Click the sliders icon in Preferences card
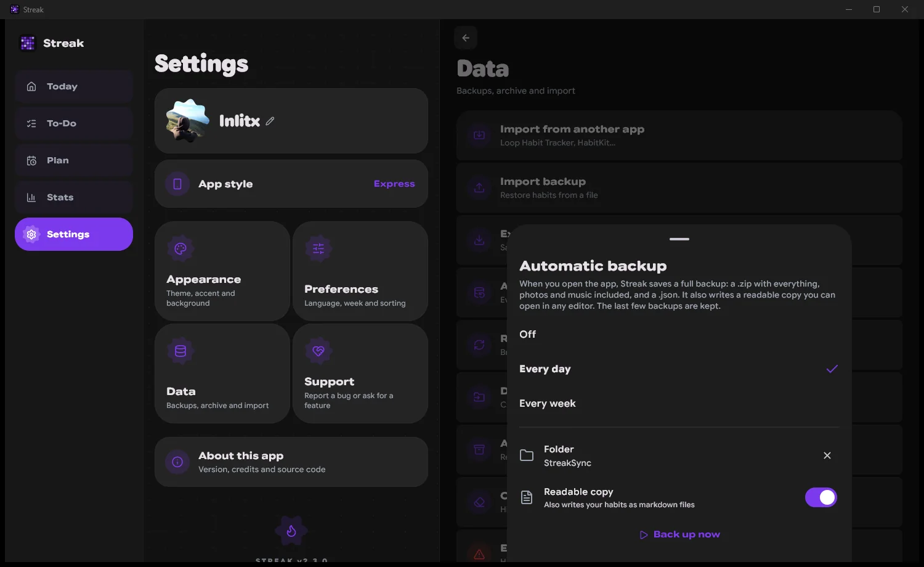924x567 pixels. (x=318, y=249)
